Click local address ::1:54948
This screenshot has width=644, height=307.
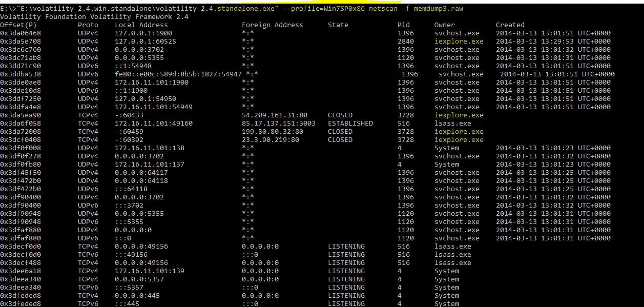coord(133,66)
